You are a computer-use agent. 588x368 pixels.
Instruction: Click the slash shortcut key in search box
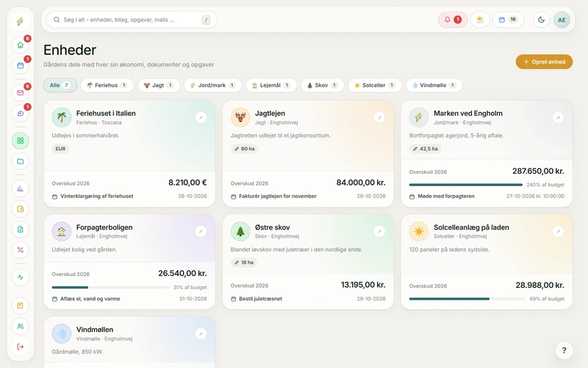click(207, 20)
